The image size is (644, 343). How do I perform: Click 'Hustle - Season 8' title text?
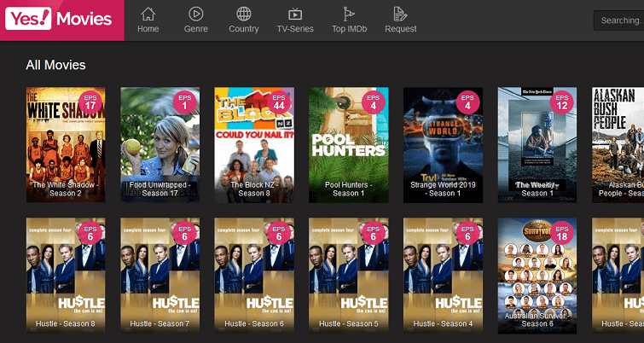coord(66,323)
